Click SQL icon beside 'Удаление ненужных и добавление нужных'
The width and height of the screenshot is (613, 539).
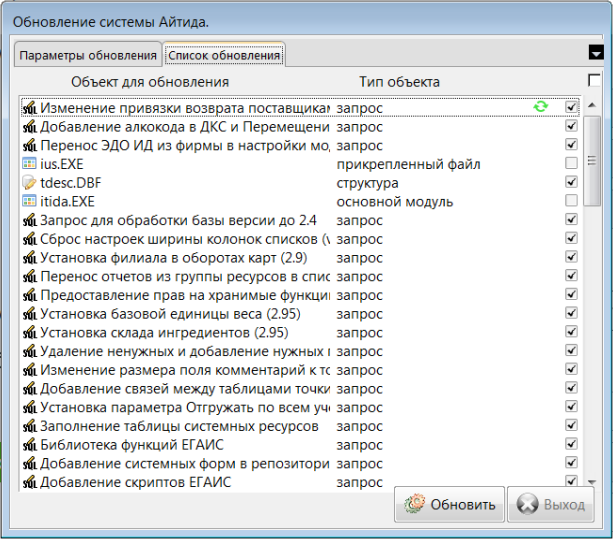point(30,351)
